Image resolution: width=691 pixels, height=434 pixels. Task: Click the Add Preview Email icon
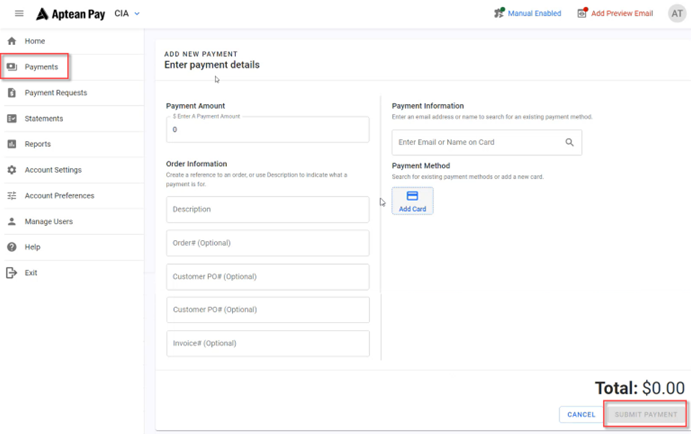582,13
